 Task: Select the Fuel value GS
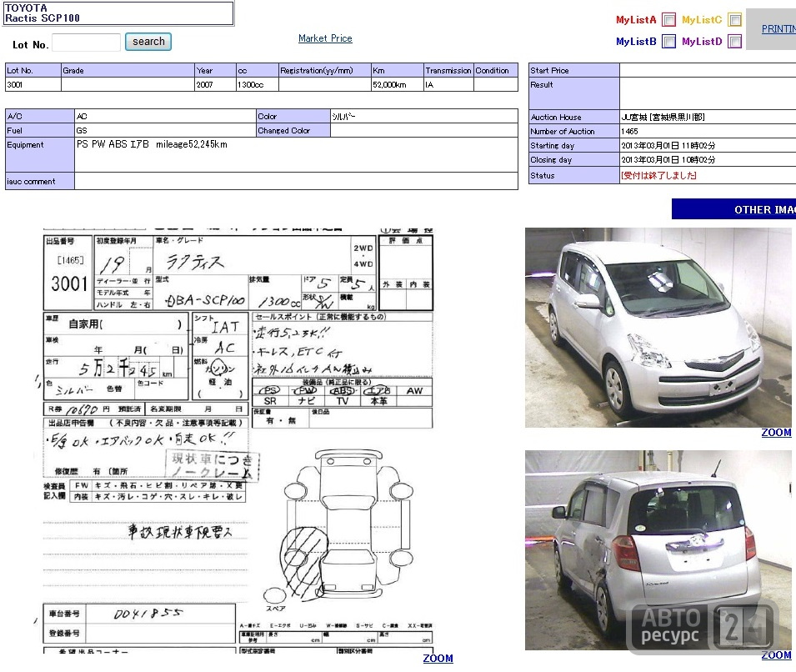pyautogui.click(x=166, y=131)
